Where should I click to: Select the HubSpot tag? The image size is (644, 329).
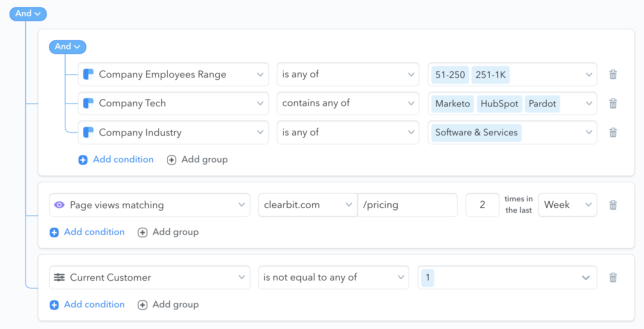(499, 104)
